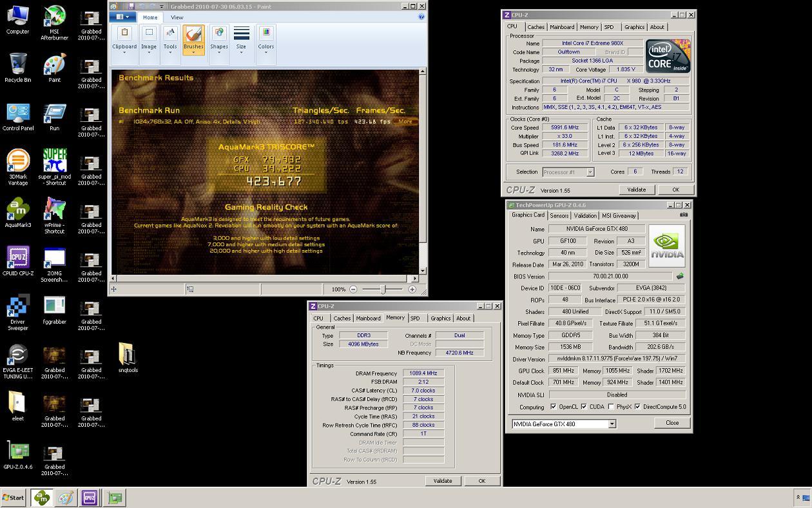Toggle the PhysX checkbox in GPU-Z
This screenshot has height=508, width=812.
611,407
